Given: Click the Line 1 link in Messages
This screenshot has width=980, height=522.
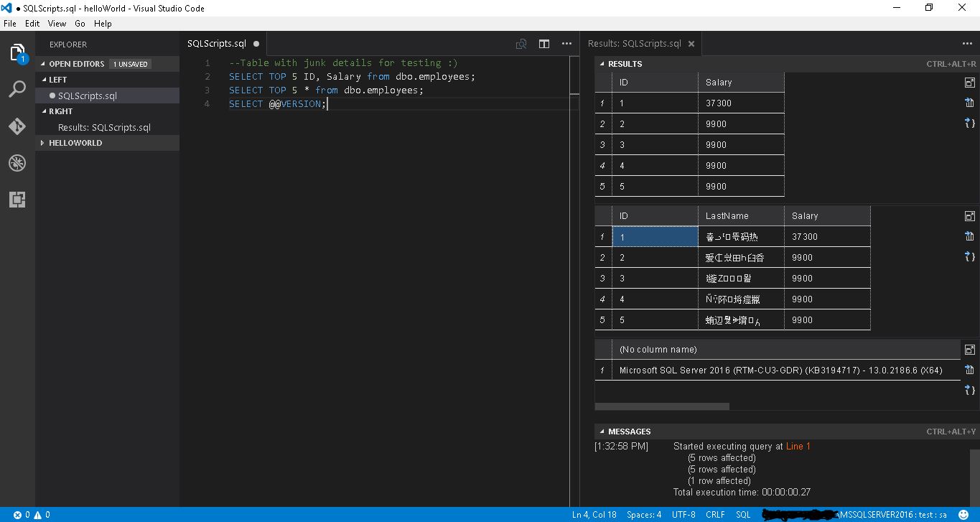Looking at the screenshot, I should point(798,446).
